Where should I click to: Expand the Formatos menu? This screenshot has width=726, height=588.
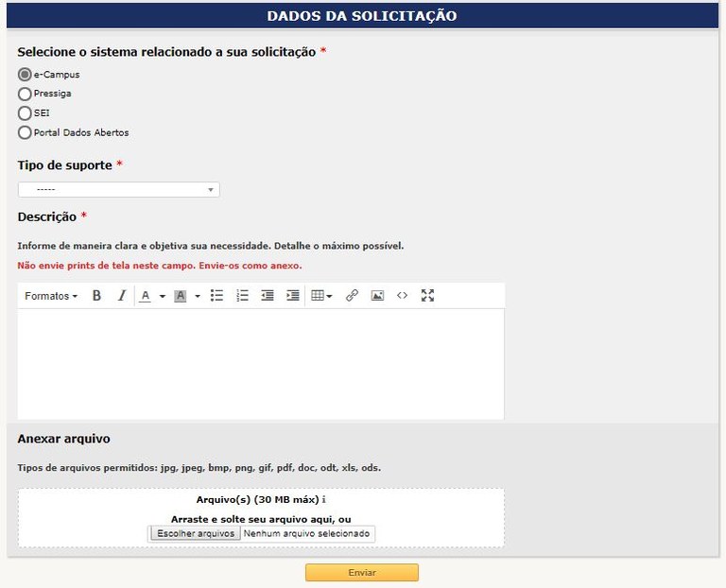pos(51,296)
